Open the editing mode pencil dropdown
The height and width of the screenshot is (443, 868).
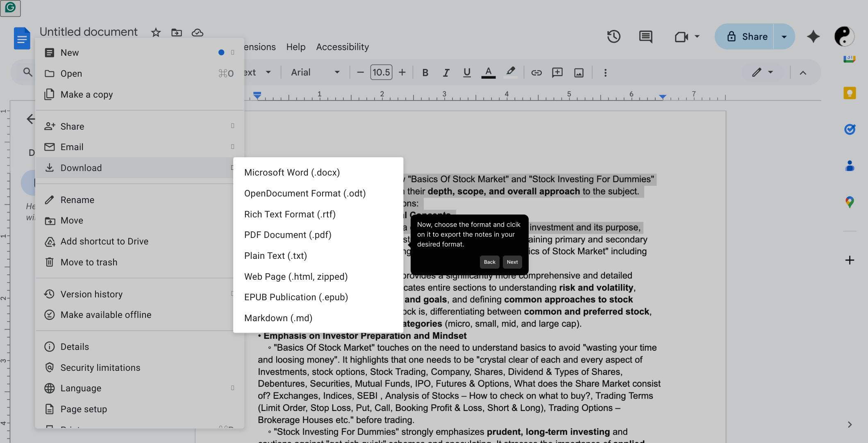(x=763, y=72)
